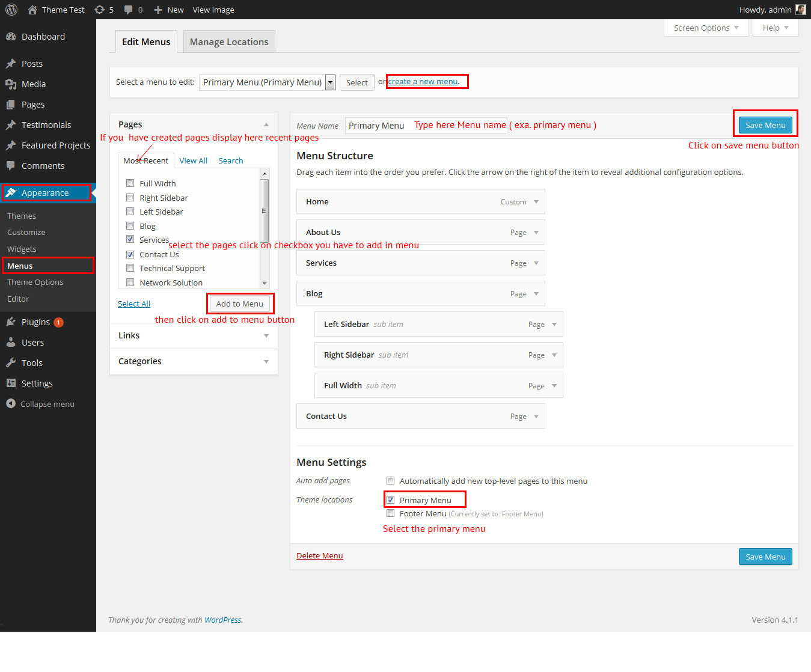The height and width of the screenshot is (672, 811).
Task: Click the create a new menu link
Action: coord(423,82)
